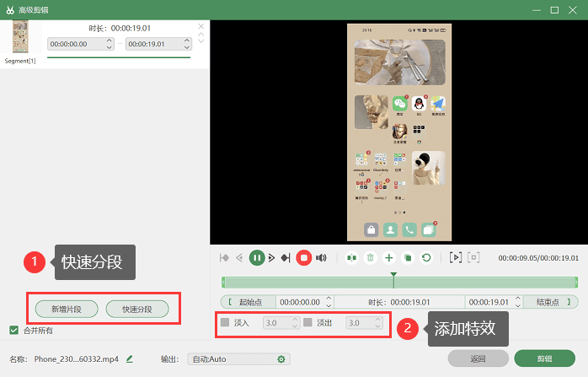Split clip at playhead icon
The height and width of the screenshot is (377, 588).
(x=352, y=258)
